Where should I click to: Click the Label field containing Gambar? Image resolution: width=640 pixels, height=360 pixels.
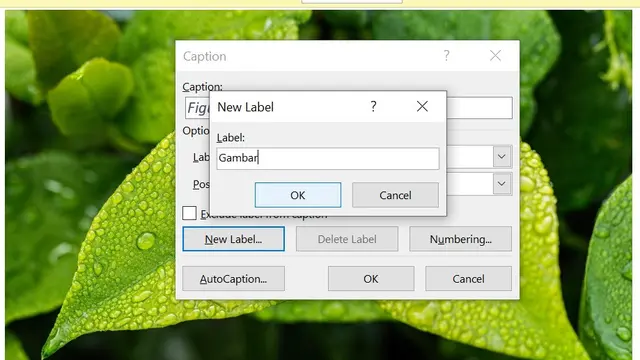[328, 158]
